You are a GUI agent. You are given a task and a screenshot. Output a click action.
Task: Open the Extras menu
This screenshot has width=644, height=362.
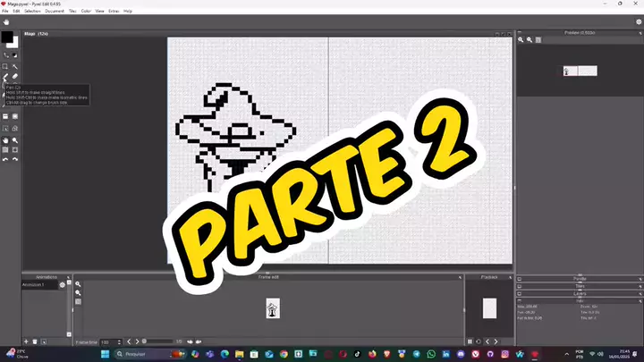coord(113,11)
